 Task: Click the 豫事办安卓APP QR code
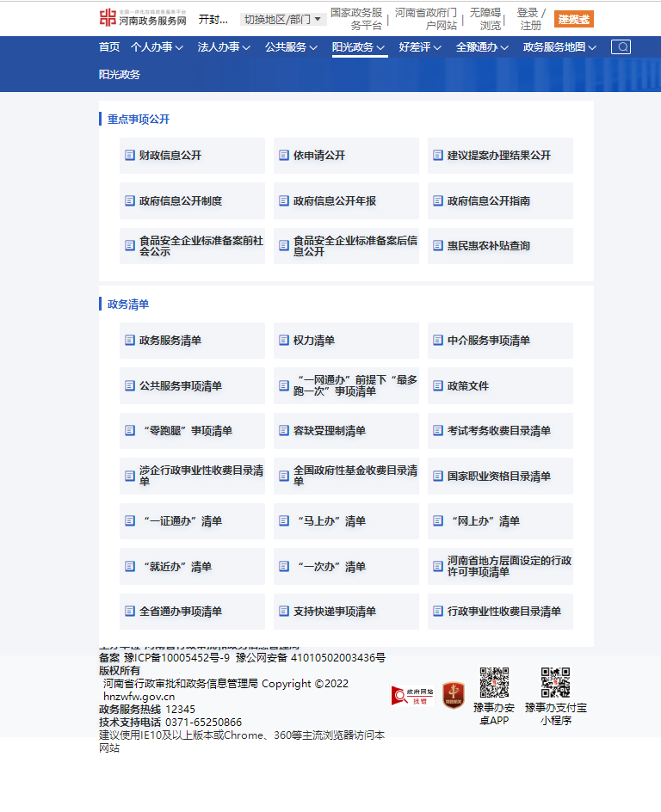(x=494, y=682)
